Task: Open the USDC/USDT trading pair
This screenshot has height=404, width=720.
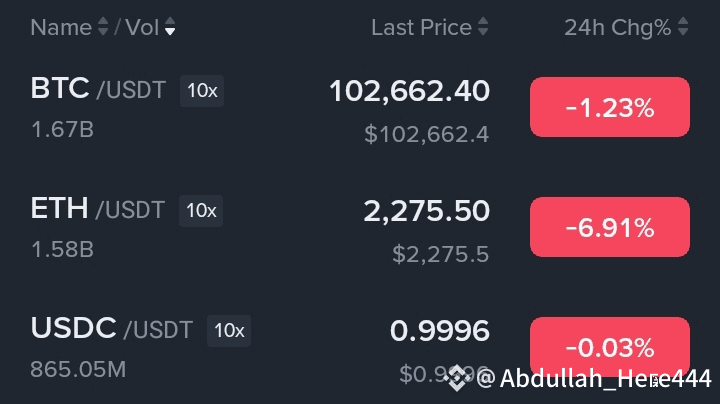Action: pyautogui.click(x=111, y=329)
